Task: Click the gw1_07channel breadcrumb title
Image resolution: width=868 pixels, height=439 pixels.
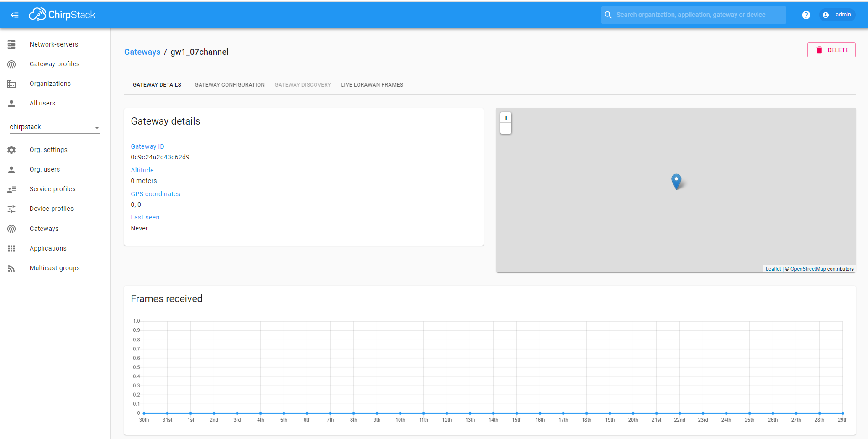Action: (200, 52)
